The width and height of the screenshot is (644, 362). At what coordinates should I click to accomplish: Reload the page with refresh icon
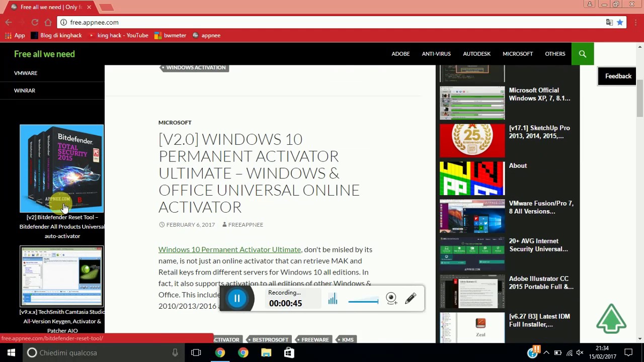(35, 22)
